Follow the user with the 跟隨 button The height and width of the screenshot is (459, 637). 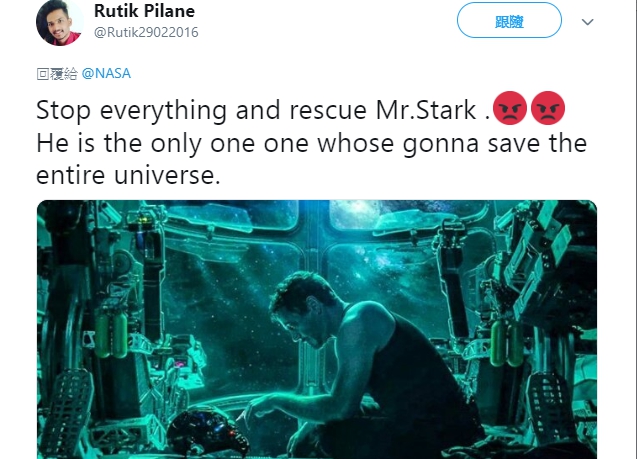pos(509,20)
